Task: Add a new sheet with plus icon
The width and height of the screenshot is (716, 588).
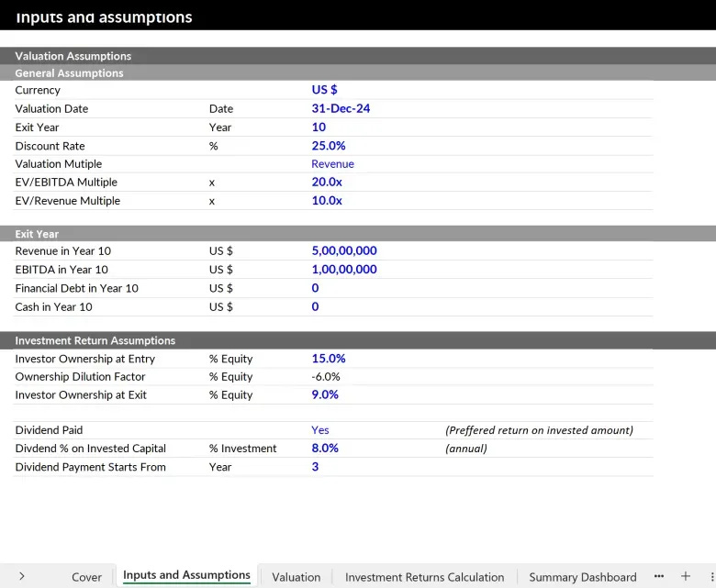Action: [686, 576]
